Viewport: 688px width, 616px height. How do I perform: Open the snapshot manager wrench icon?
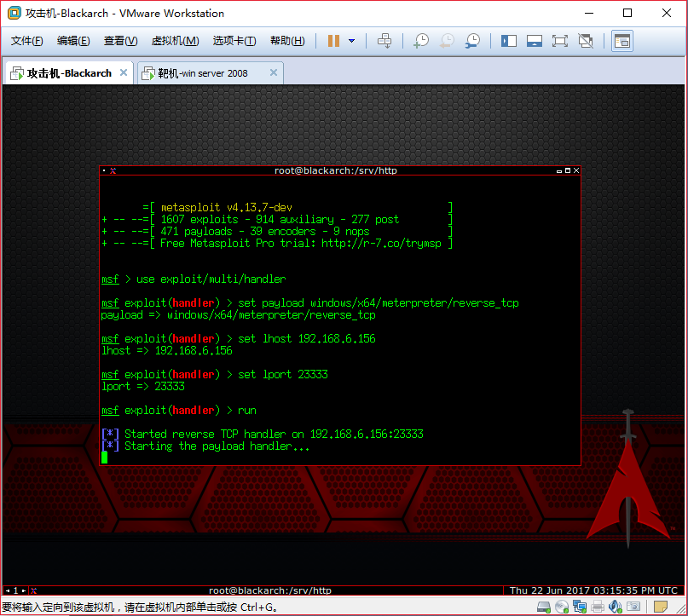coord(472,41)
